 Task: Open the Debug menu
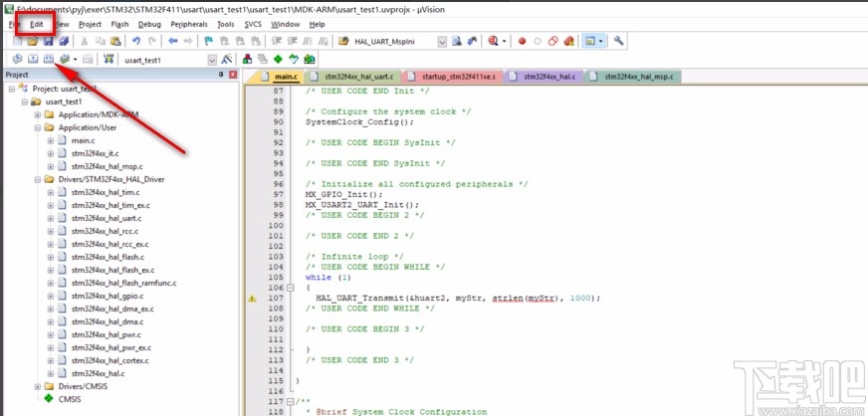tap(149, 24)
